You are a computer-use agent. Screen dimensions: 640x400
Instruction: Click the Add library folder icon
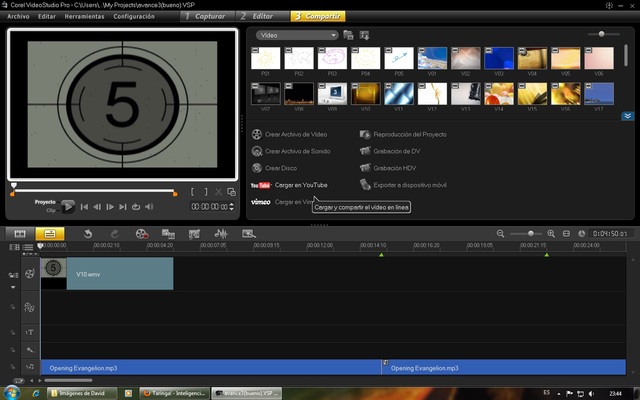[348, 35]
